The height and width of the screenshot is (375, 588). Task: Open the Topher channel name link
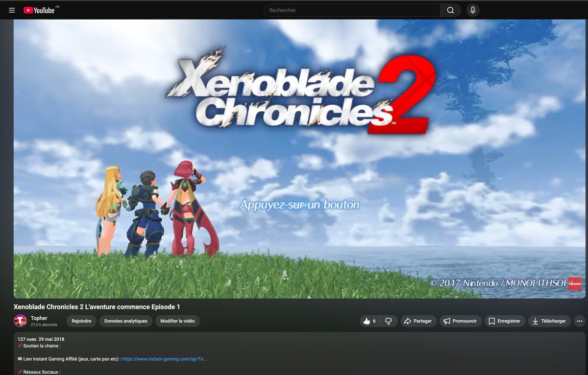[x=39, y=318]
